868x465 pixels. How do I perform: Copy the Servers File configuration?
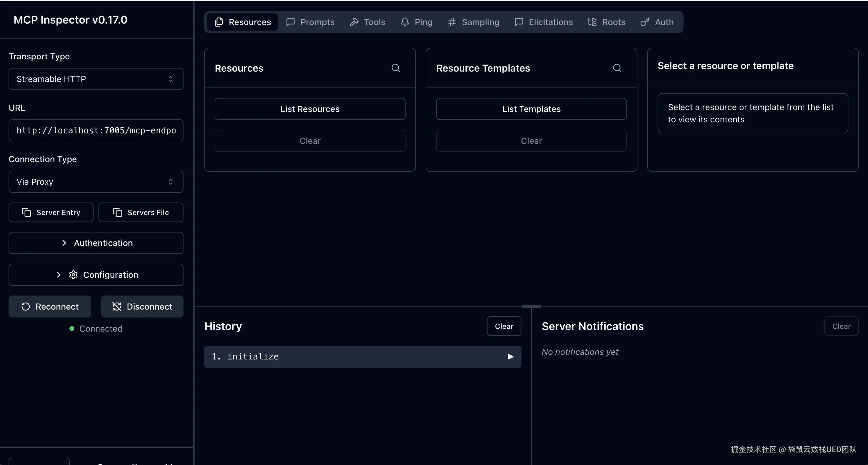pos(141,212)
